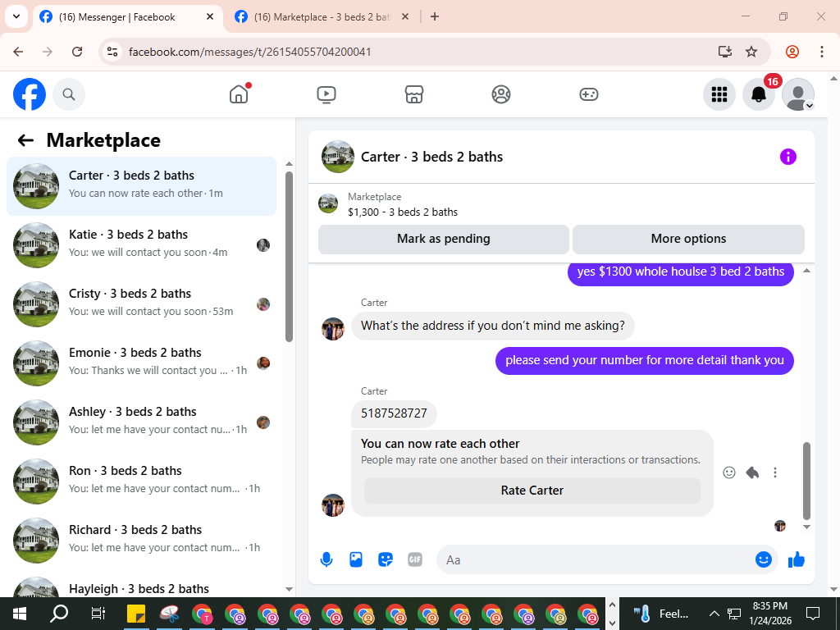Attach a photo or file
The image size is (840, 630).
pos(356,559)
